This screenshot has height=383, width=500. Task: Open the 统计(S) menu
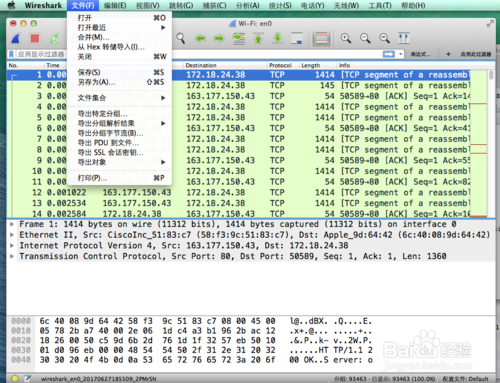(x=280, y=6)
